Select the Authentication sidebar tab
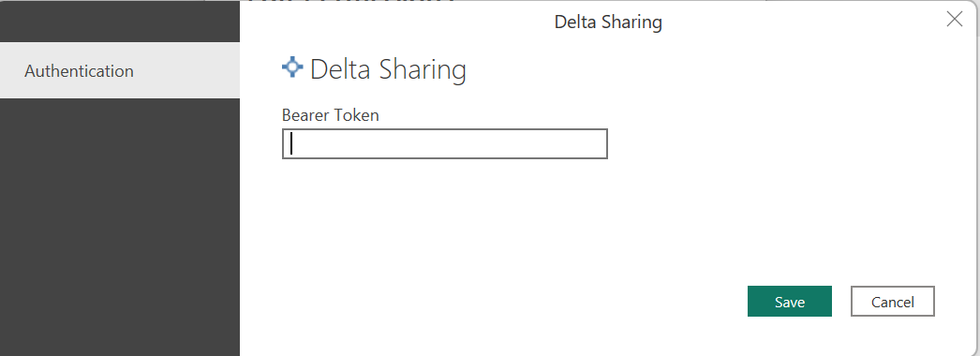Viewport: 980px width, 356px height. coord(120,70)
